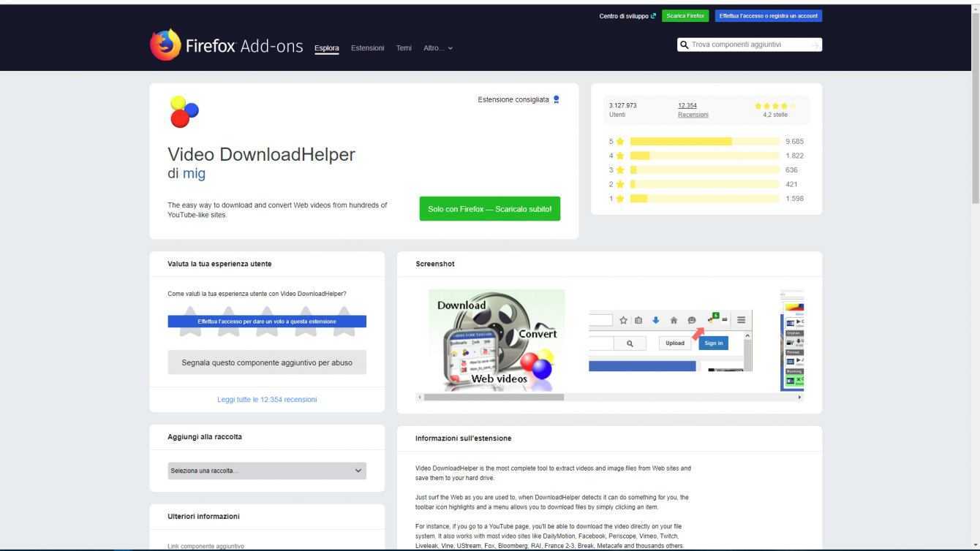Select the Estensioni tab
Image resolution: width=980 pixels, height=551 pixels.
click(x=368, y=48)
